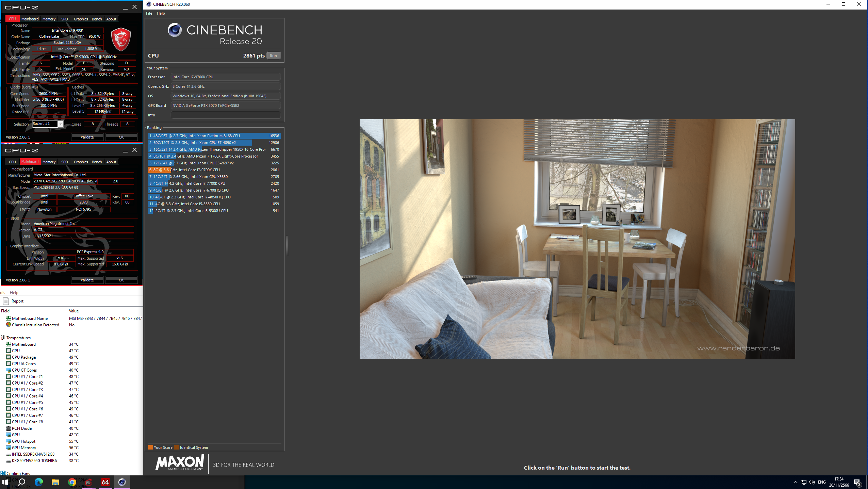This screenshot has width=868, height=489.
Task: Open the Cinebench File menu
Action: coord(149,13)
